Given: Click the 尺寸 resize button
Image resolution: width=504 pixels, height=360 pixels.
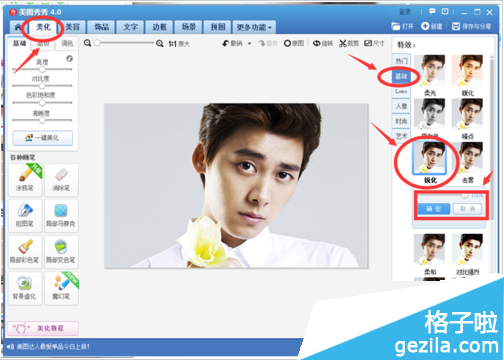Looking at the screenshot, I should 374,43.
